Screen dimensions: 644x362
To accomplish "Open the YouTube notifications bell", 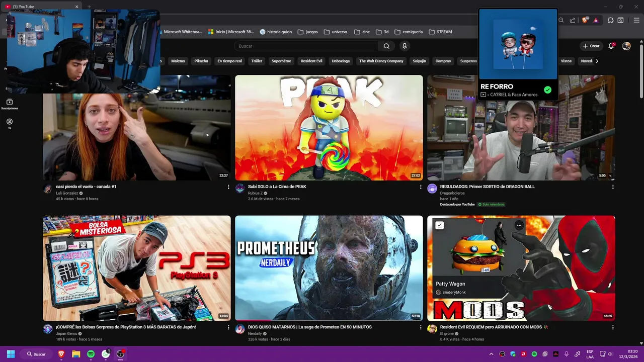I will coord(611,46).
